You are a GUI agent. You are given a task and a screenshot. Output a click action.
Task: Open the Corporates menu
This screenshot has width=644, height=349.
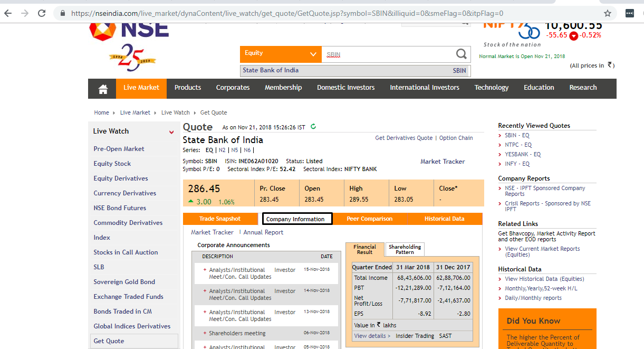pyautogui.click(x=233, y=88)
